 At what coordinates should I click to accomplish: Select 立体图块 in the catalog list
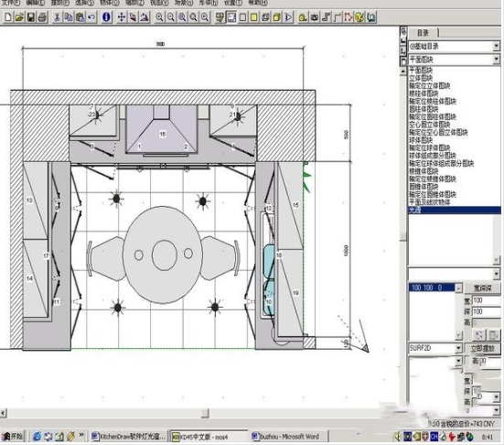coord(421,78)
